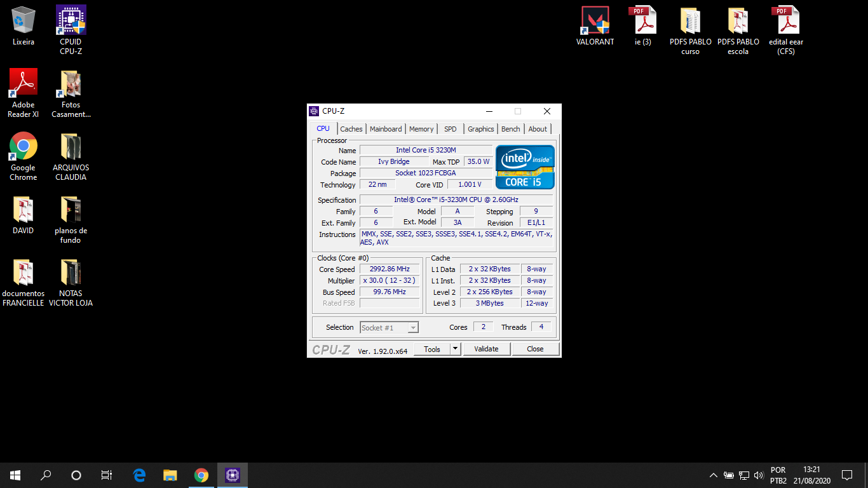Select the planos de fundo folder
The height and width of the screenshot is (488, 868).
pos(71,219)
